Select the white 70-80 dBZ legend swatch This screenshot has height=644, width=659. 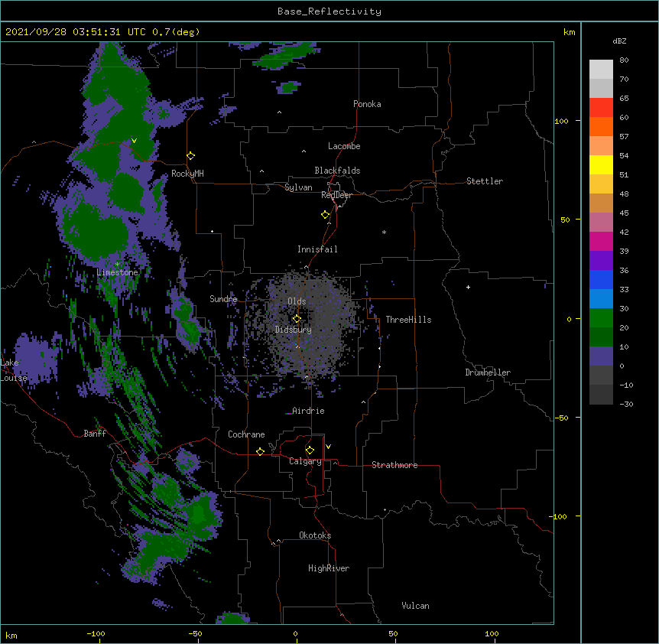601,70
